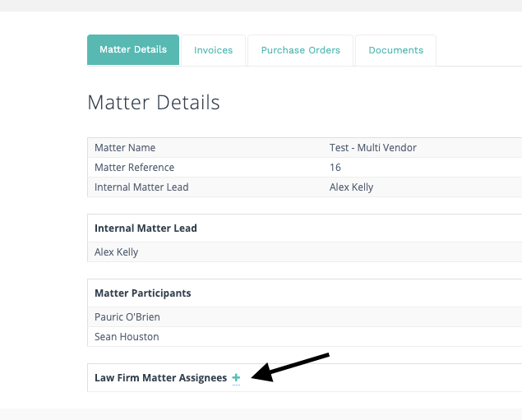Image resolution: width=522 pixels, height=420 pixels.
Task: Open the Purchase Orders tab
Action: (300, 50)
